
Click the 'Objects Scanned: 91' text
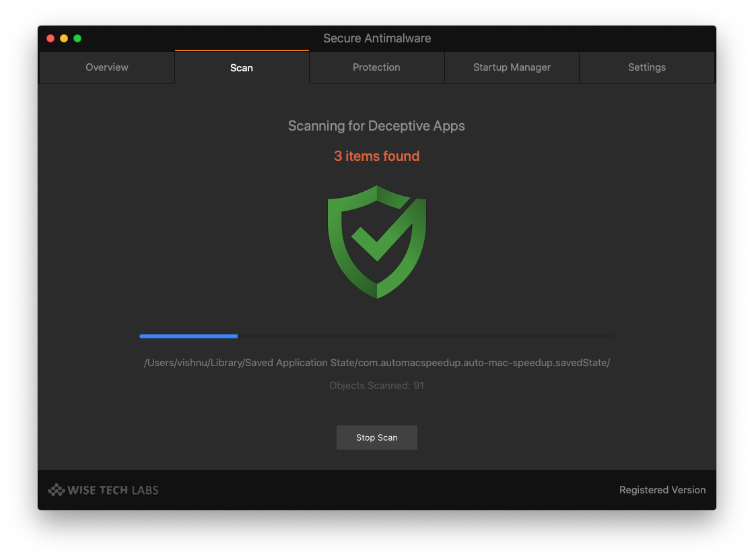click(377, 386)
